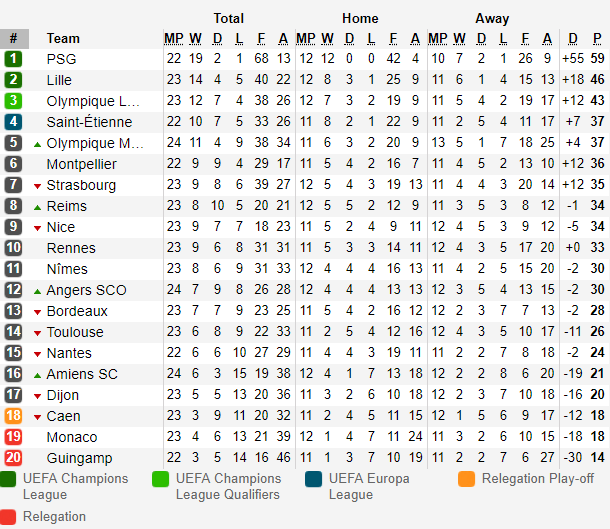Select the Total column group header

tap(228, 18)
